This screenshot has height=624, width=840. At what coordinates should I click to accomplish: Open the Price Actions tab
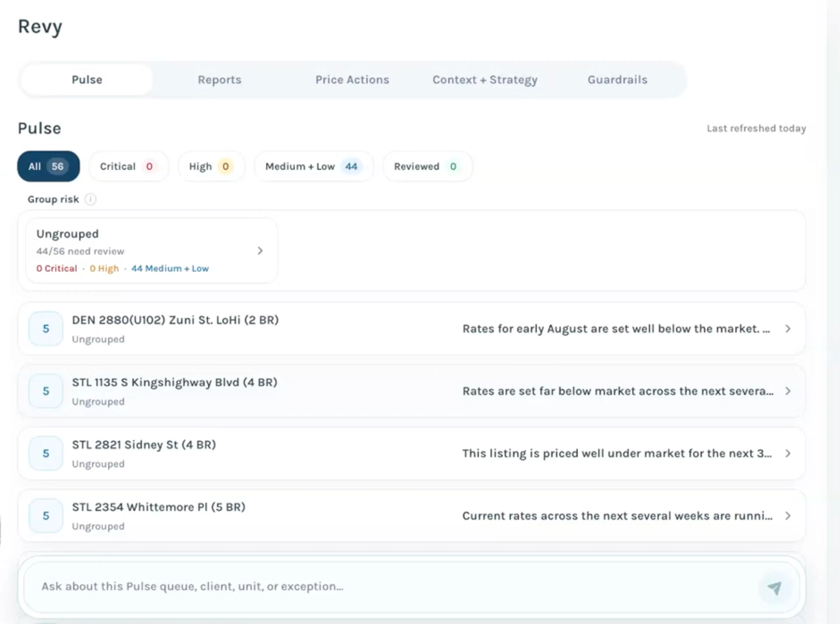352,80
